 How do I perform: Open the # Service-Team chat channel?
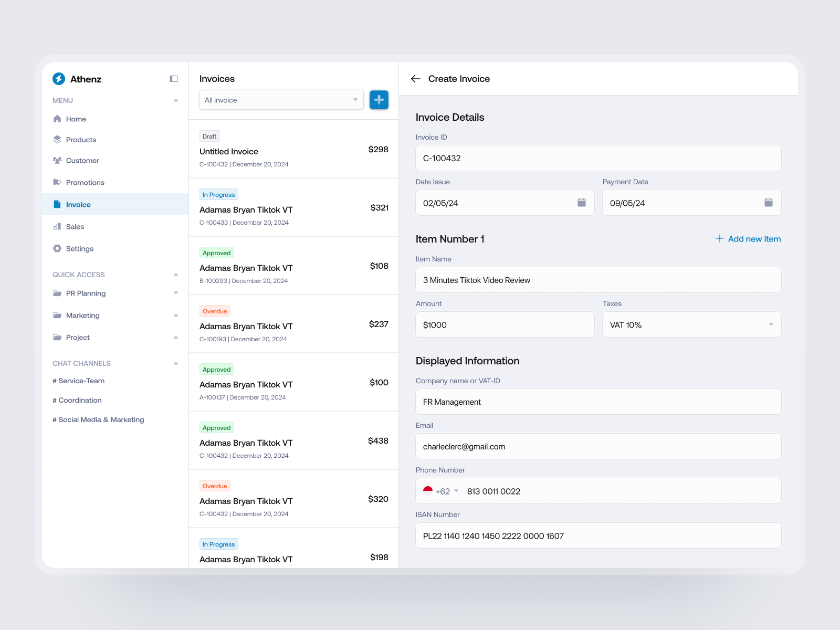point(78,381)
